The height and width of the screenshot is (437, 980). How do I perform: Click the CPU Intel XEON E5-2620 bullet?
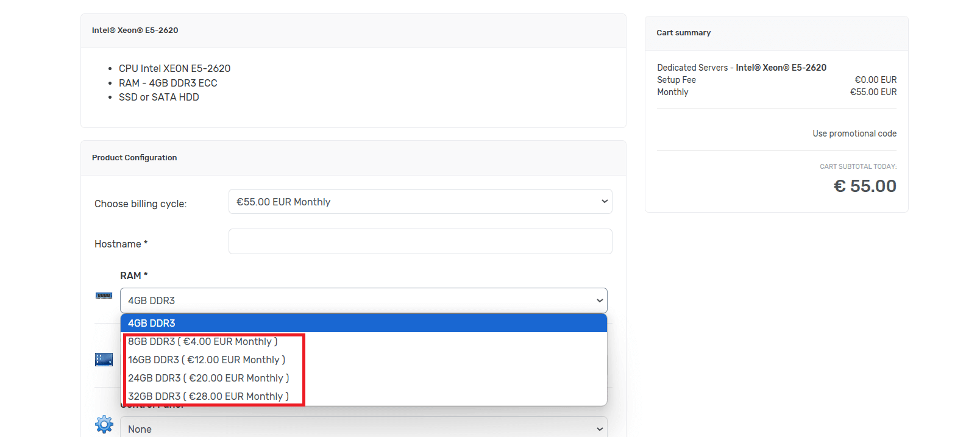pyautogui.click(x=174, y=68)
